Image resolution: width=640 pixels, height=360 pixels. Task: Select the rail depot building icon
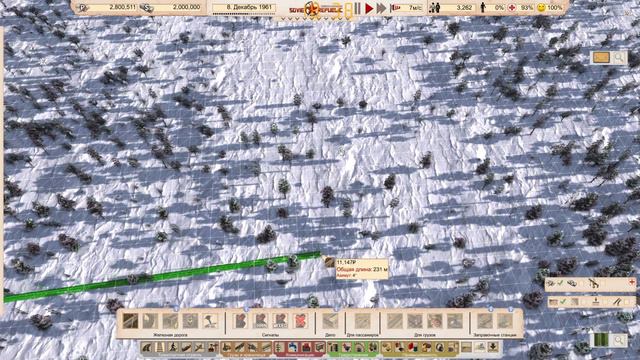pyautogui.click(x=330, y=321)
